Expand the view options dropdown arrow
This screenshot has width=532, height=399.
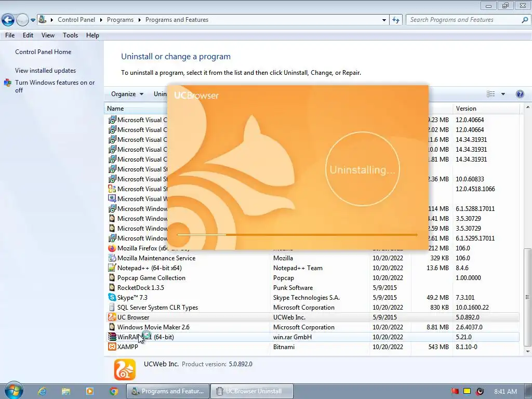point(503,94)
